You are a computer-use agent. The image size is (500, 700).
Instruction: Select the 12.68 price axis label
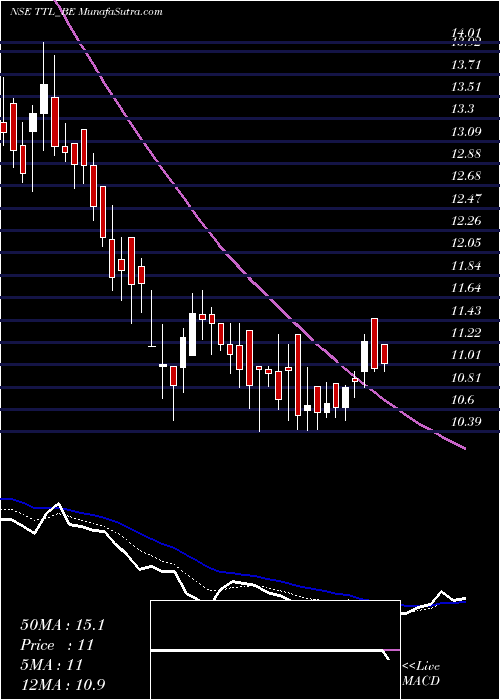pyautogui.click(x=467, y=176)
